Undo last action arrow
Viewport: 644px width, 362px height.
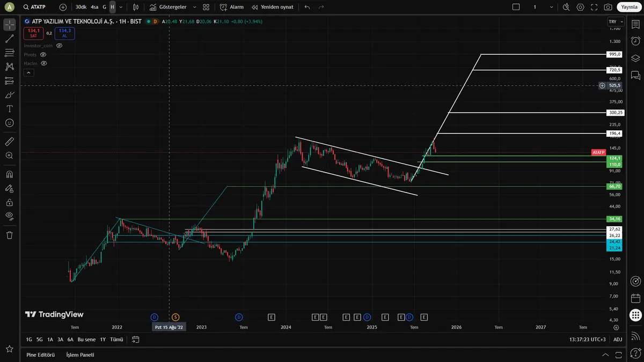307,7
